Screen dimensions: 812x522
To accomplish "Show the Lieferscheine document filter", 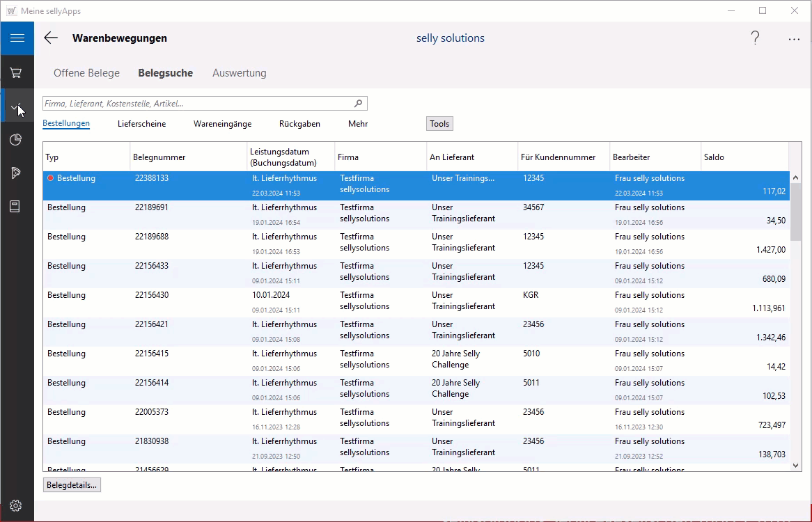I will (x=141, y=124).
